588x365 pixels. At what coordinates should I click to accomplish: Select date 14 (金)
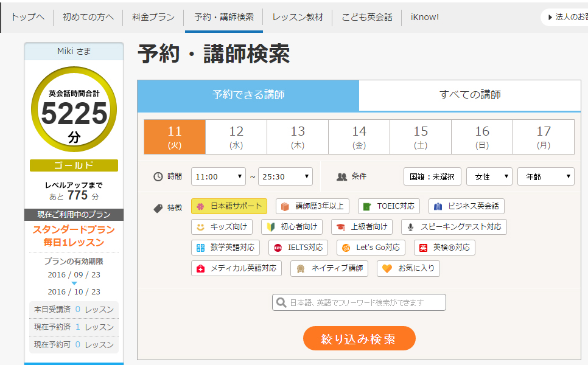point(359,137)
